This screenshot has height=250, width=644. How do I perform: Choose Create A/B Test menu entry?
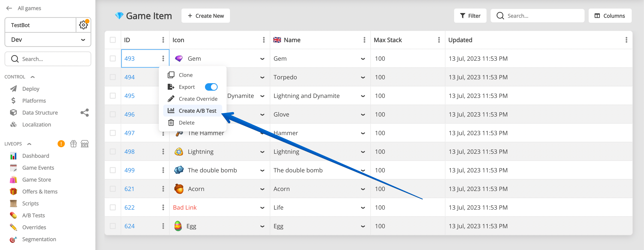197,111
